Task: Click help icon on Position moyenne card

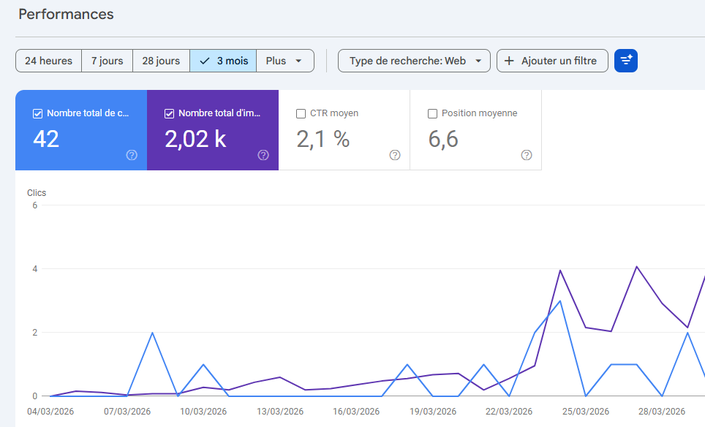Action: pyautogui.click(x=526, y=155)
